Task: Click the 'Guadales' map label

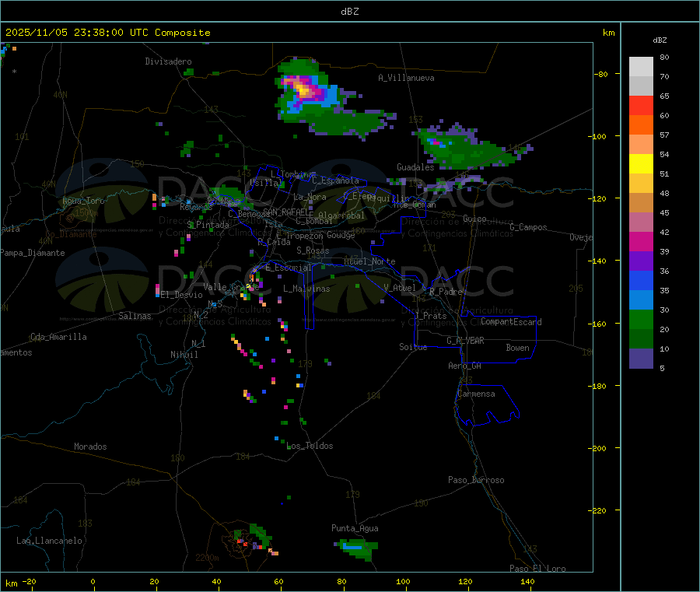Action: click(x=415, y=167)
